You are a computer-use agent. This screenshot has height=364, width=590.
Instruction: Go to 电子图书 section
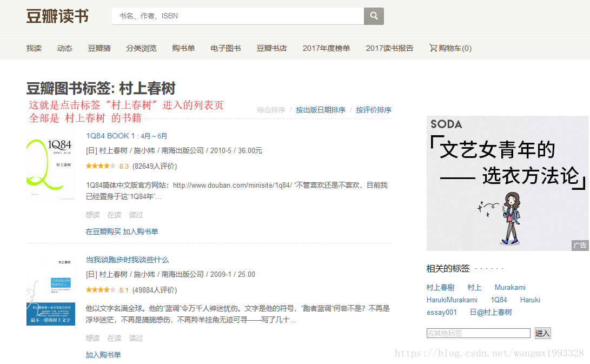click(x=226, y=48)
